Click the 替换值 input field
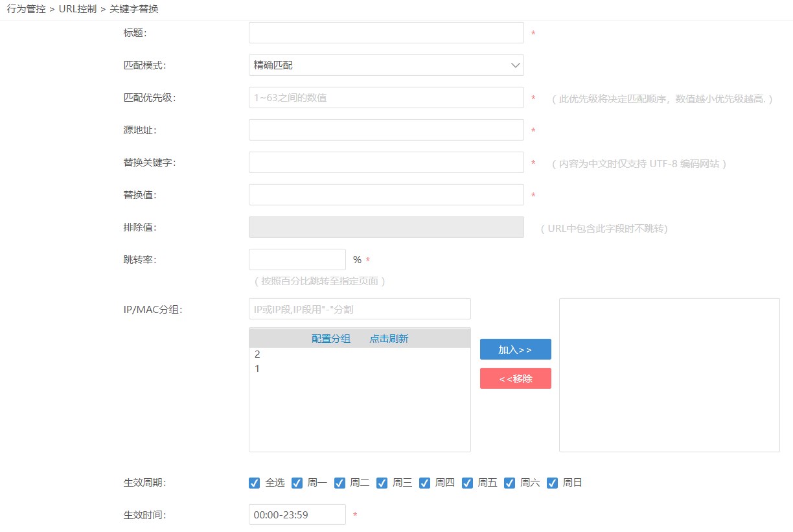 pos(386,194)
